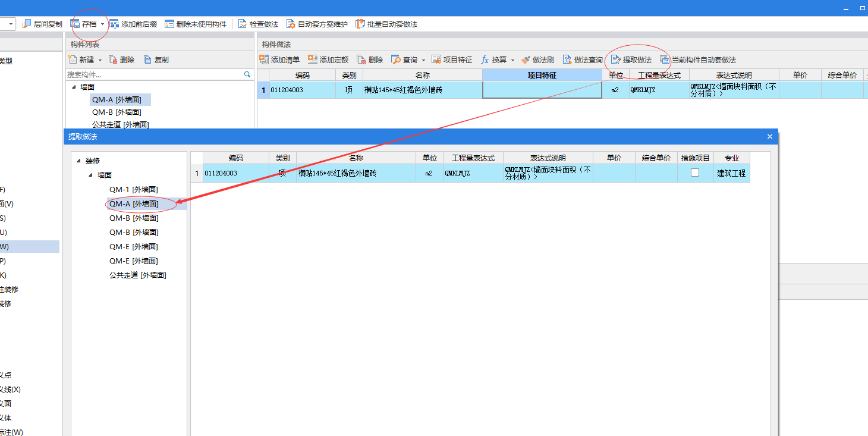Click the 层间复制 toolbar button
868x436 pixels.
[42, 24]
